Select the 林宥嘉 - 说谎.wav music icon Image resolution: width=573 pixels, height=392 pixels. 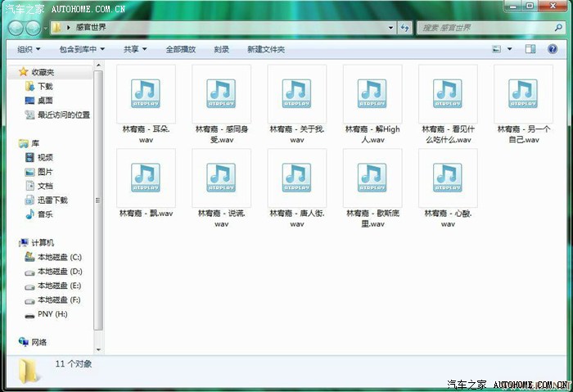221,178
